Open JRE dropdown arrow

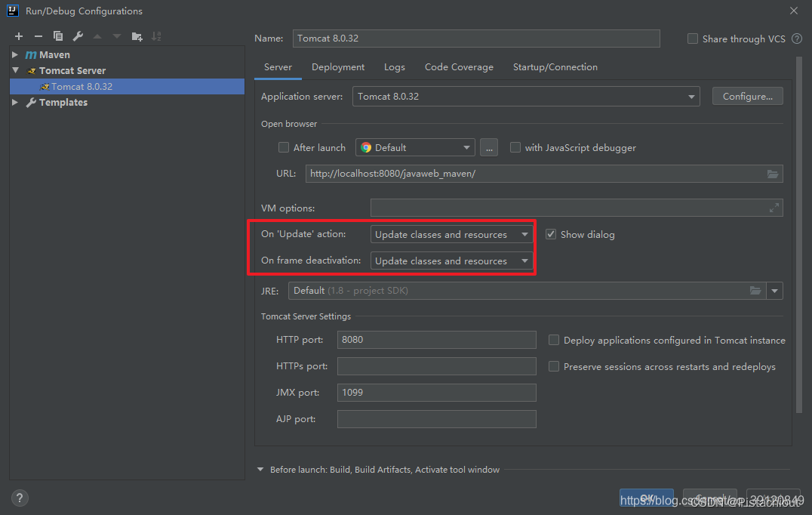pos(774,291)
